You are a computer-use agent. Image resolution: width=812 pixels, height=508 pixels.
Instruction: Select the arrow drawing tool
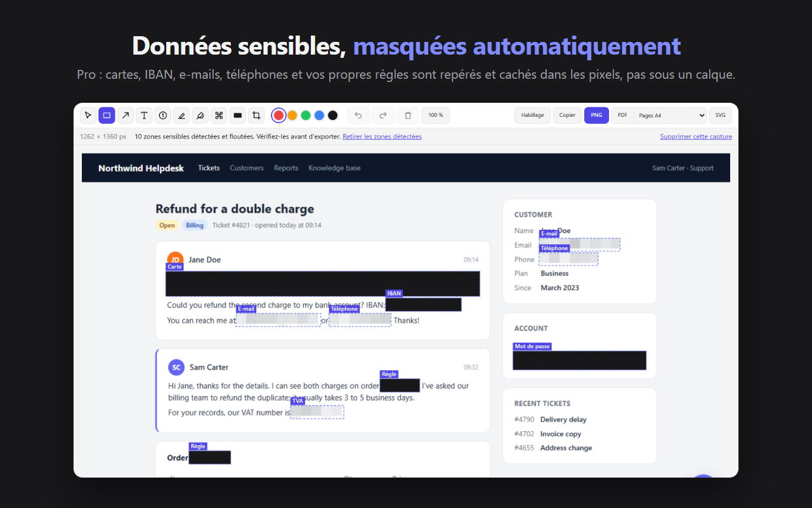coord(126,116)
